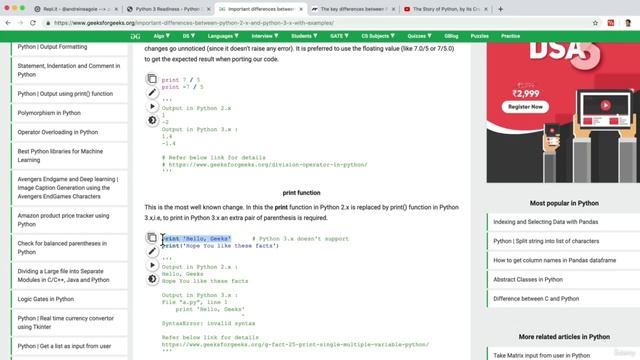Click the 'print function' section heading
Screen dimensions: 640x360
click(301, 193)
